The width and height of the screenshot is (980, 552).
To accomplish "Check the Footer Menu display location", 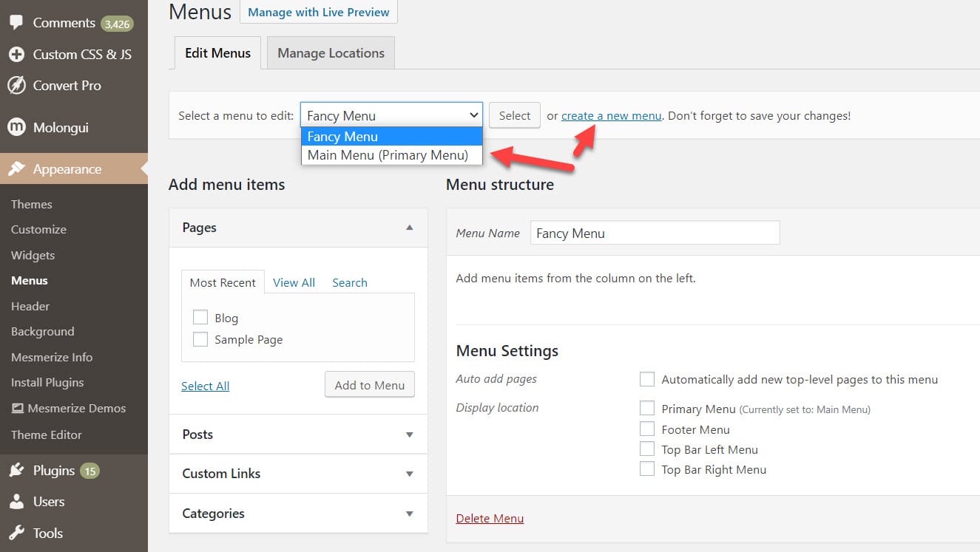I will pyautogui.click(x=647, y=429).
